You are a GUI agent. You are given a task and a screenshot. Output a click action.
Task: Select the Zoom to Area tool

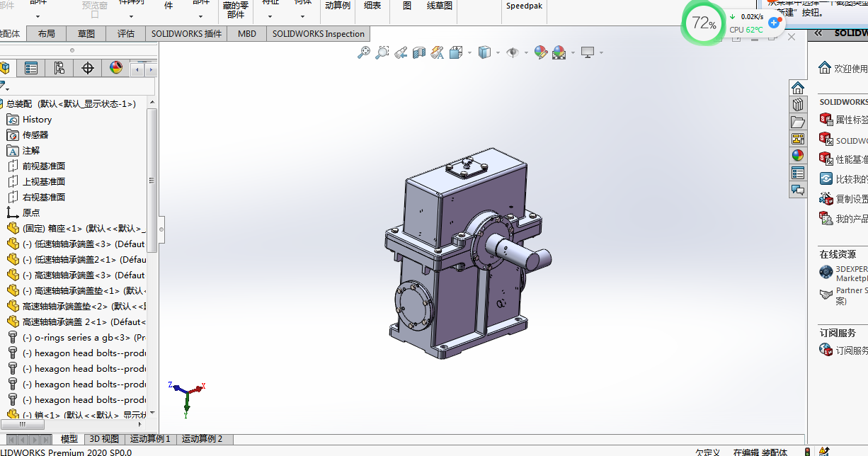(382, 52)
